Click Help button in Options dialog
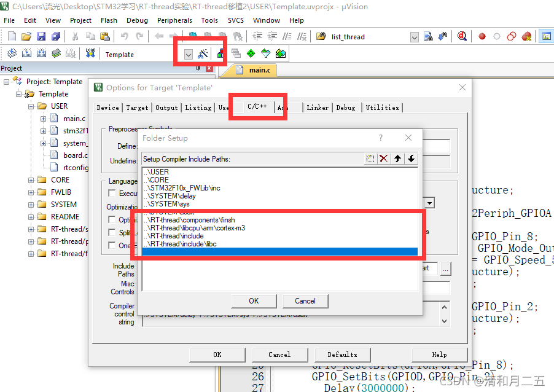Image resolution: width=554 pixels, height=392 pixels. 439,355
